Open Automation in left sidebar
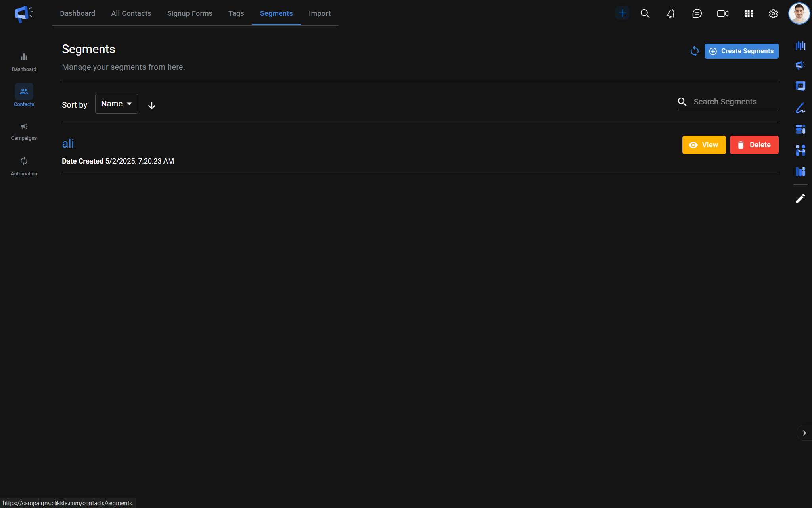The width and height of the screenshot is (812, 508). [24, 166]
